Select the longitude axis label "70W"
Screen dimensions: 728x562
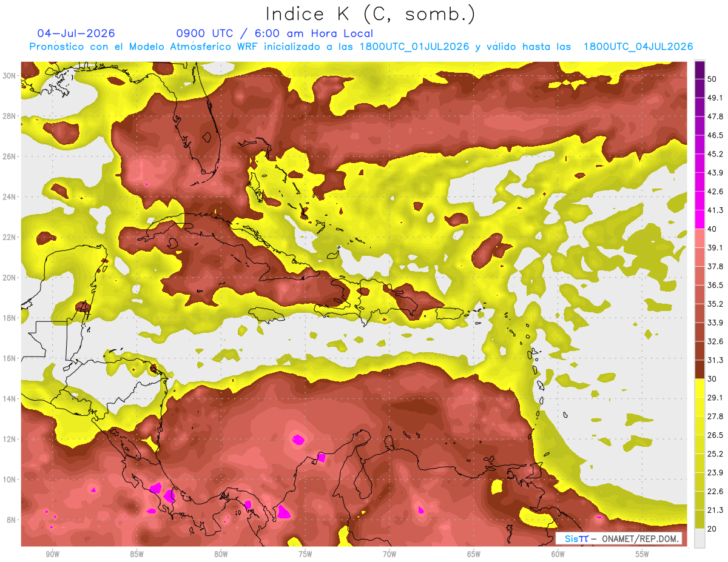[x=389, y=555]
